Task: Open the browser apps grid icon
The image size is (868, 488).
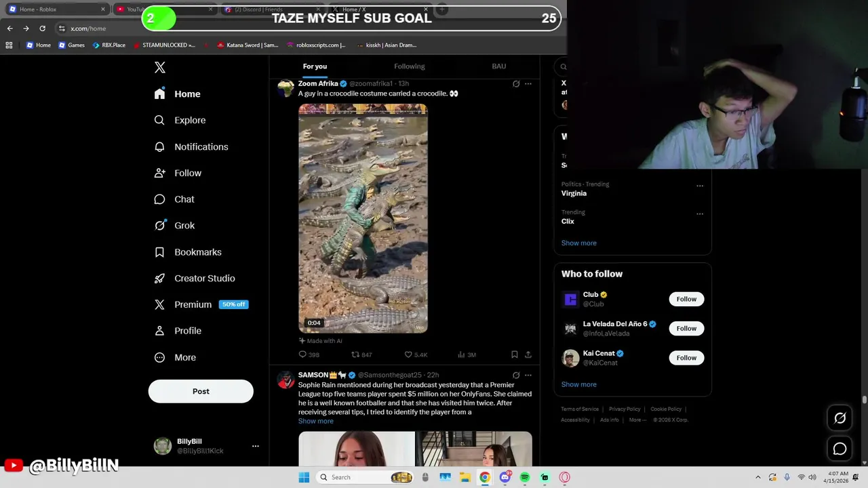Action: tap(9, 45)
